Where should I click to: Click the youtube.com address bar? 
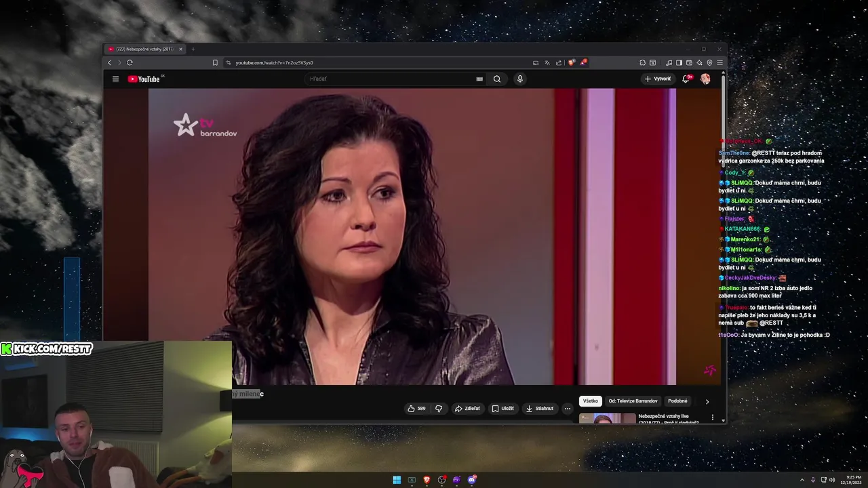[x=380, y=62]
